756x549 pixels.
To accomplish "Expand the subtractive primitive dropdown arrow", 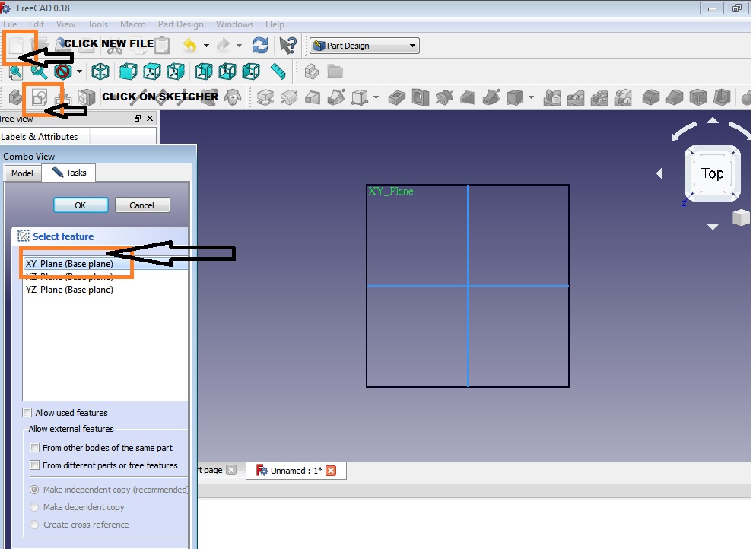I will pyautogui.click(x=532, y=98).
